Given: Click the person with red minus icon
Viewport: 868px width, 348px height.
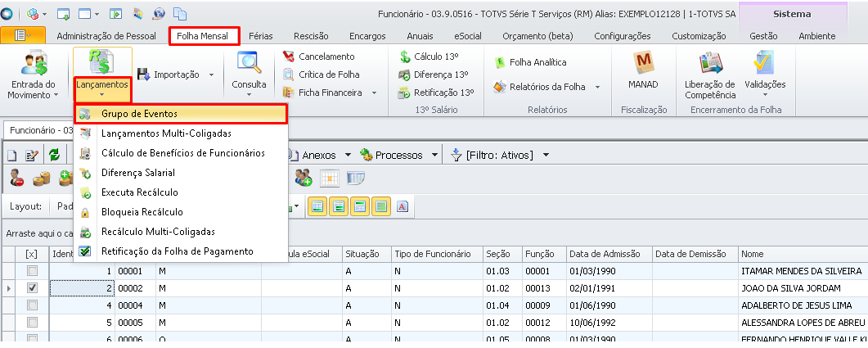Looking at the screenshot, I should coord(16,178).
